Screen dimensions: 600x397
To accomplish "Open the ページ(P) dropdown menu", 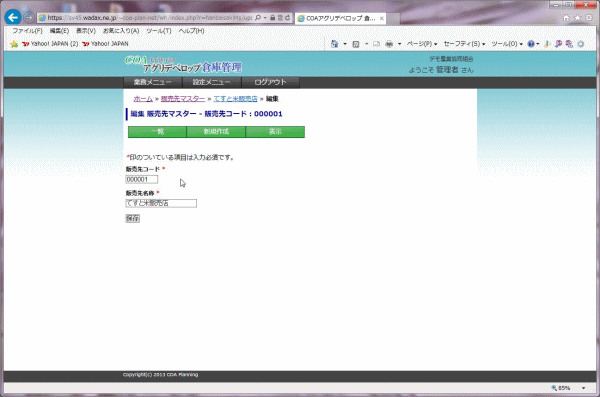I will coord(422,44).
